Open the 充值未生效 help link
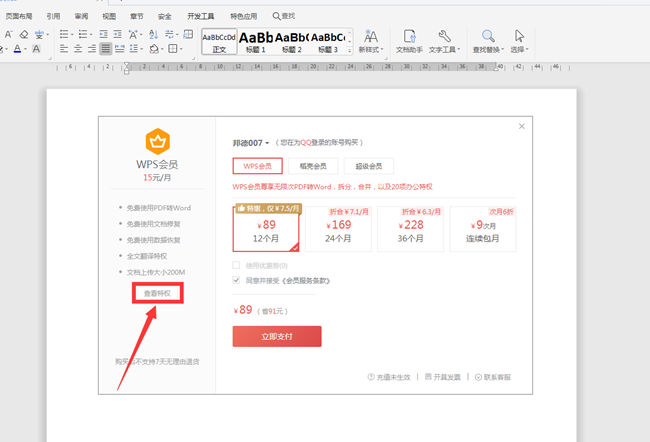This screenshot has width=650, height=442. [389, 377]
